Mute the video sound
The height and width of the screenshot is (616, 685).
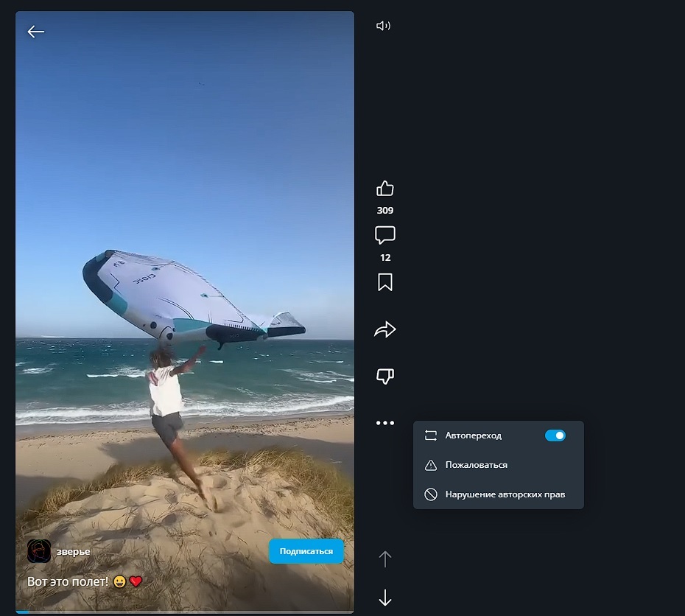coord(383,27)
